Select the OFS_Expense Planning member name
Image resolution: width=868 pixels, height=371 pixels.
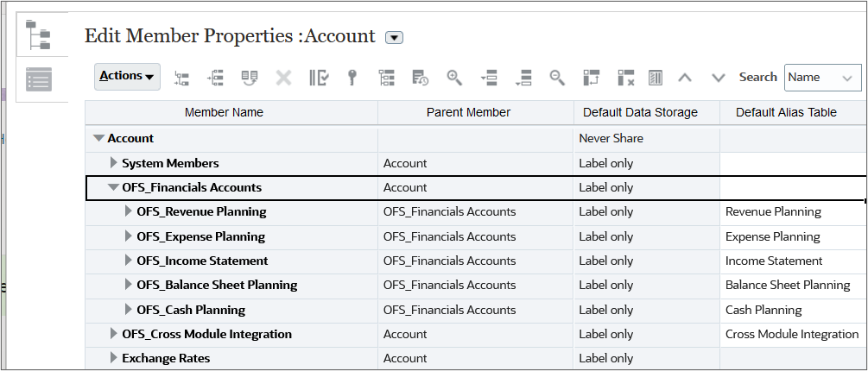201,236
